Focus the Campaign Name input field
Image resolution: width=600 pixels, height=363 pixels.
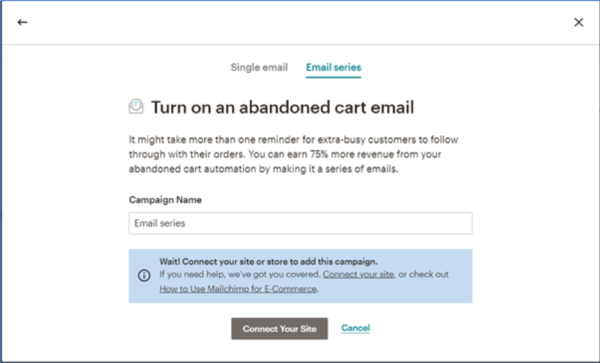pos(300,223)
